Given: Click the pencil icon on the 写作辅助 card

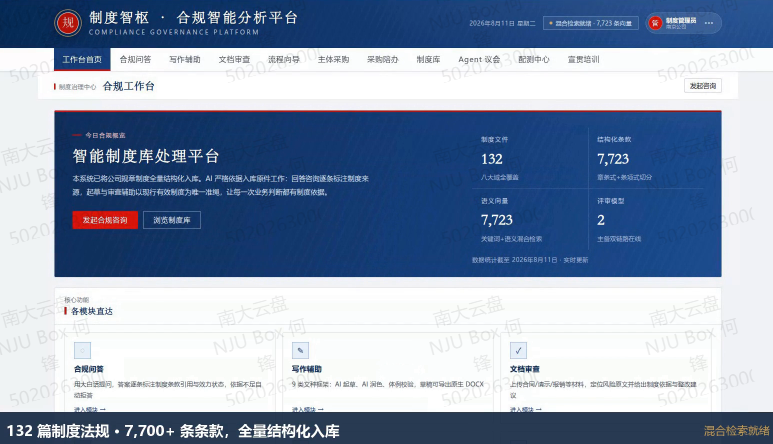Looking at the screenshot, I should [300, 350].
